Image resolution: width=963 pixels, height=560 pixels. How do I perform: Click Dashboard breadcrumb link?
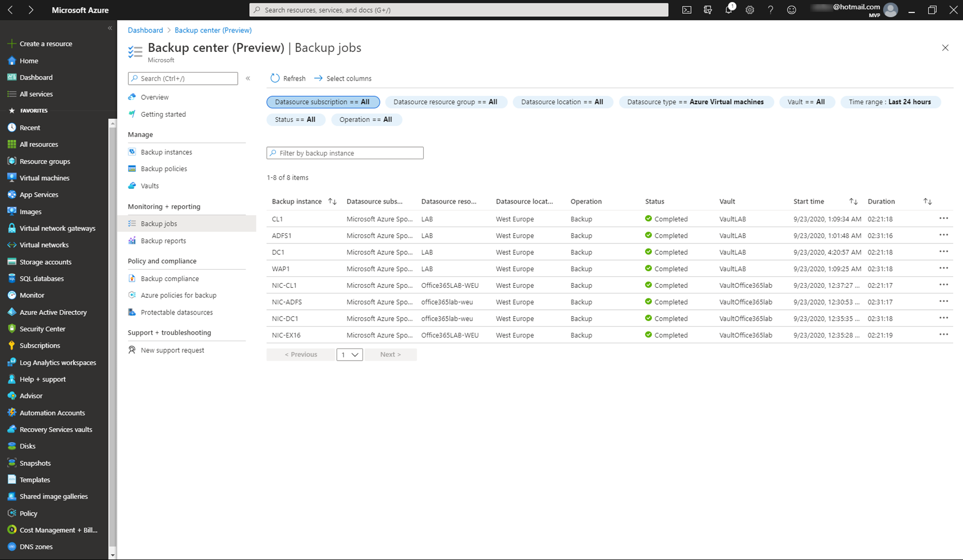(145, 30)
